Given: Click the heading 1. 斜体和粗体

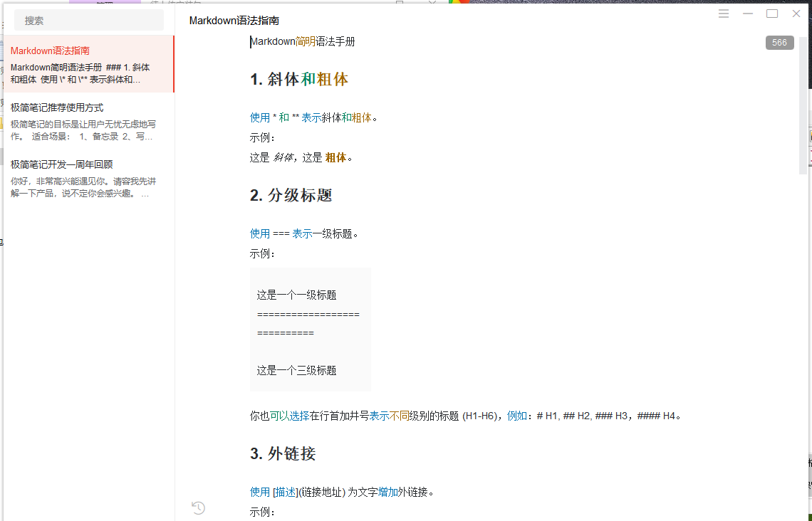Looking at the screenshot, I should (299, 79).
